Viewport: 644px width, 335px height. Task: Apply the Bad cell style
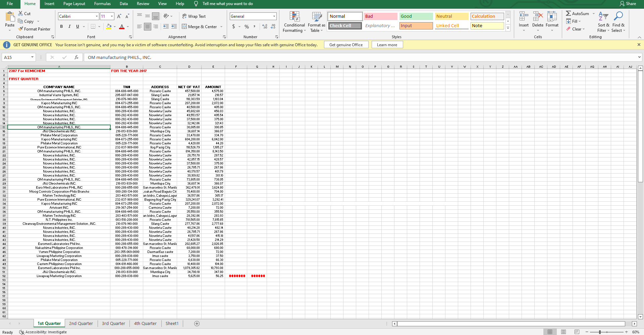pos(380,16)
